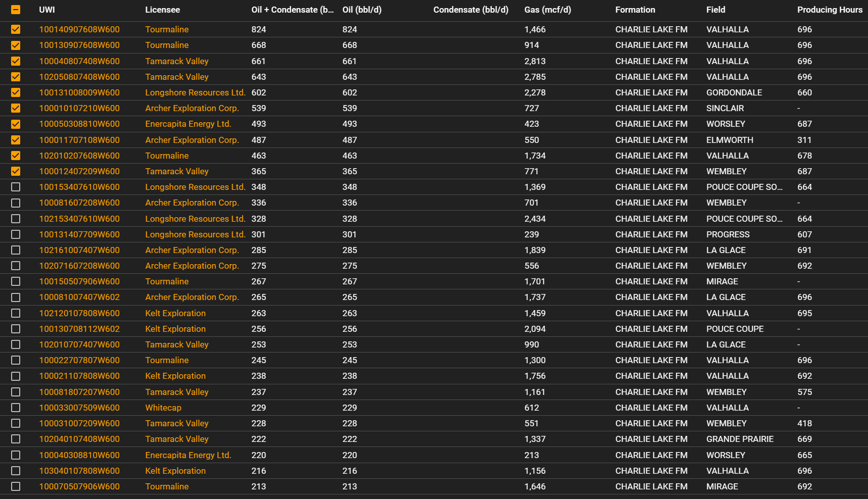The height and width of the screenshot is (499, 868).
Task: Open Enercapita Energy Ltd. for well 100050308810W600
Action: tap(188, 124)
